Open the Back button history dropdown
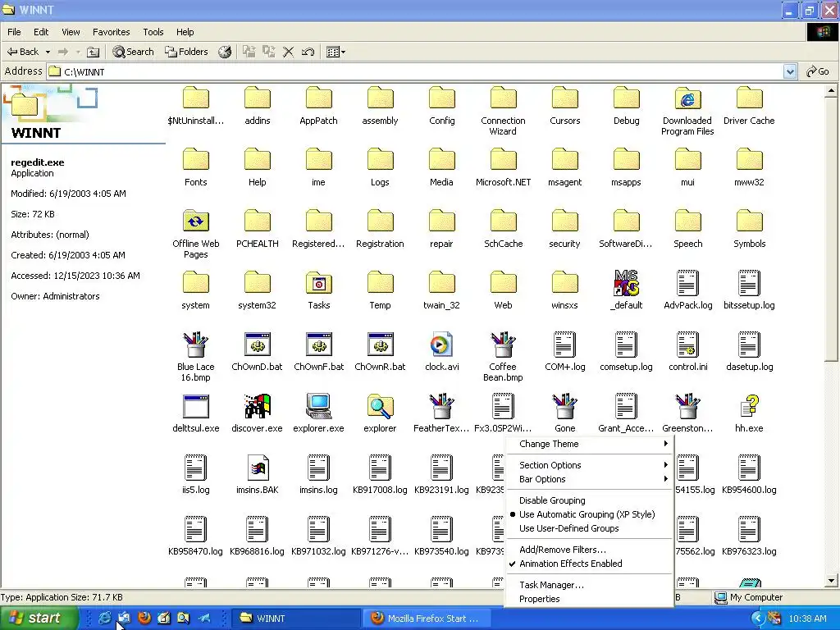The image size is (840, 630). (x=48, y=52)
